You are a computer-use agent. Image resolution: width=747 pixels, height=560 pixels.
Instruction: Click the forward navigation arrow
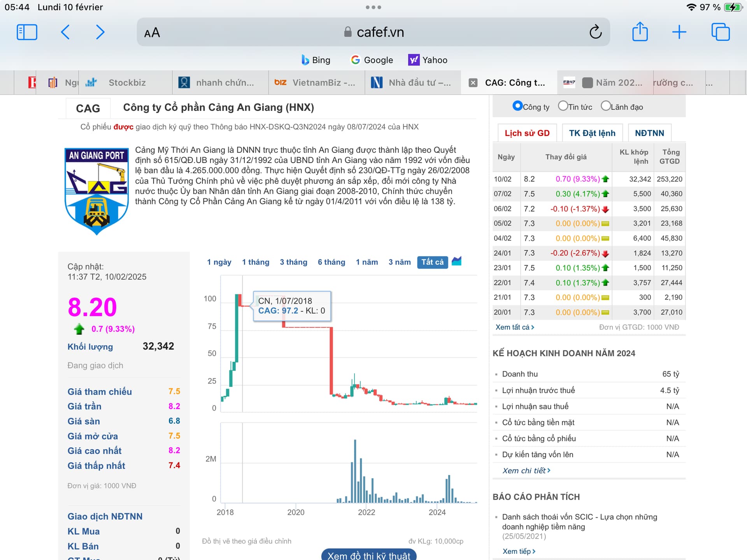pyautogui.click(x=100, y=32)
